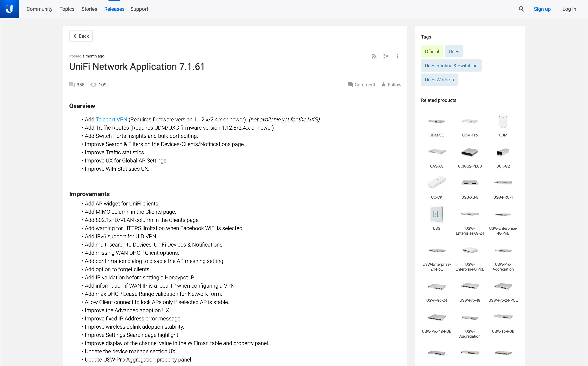The height and width of the screenshot is (366, 588).
Task: Open the search magnifier icon
Action: pyautogui.click(x=521, y=9)
